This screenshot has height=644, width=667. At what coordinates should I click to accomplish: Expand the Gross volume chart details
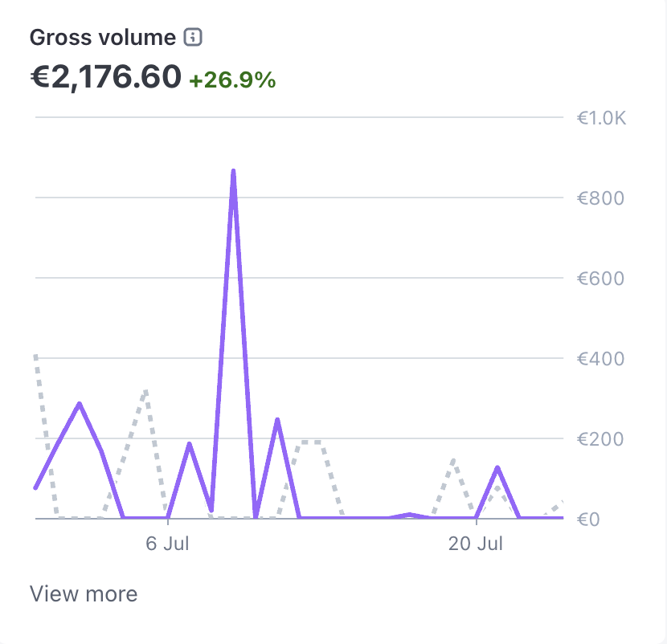point(83,593)
